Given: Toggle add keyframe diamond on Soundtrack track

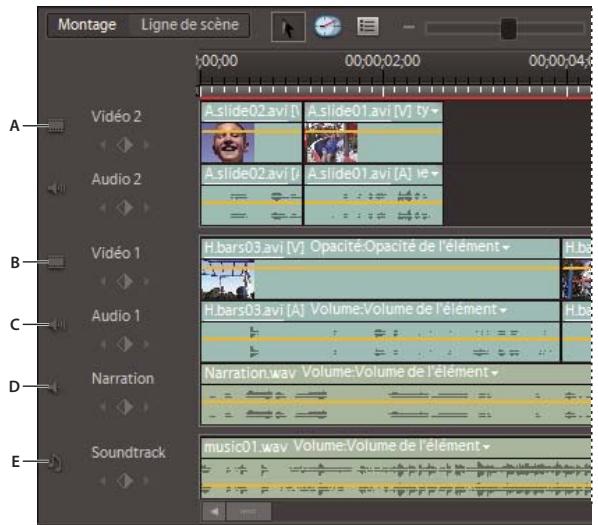Looking at the screenshot, I should tap(125, 481).
